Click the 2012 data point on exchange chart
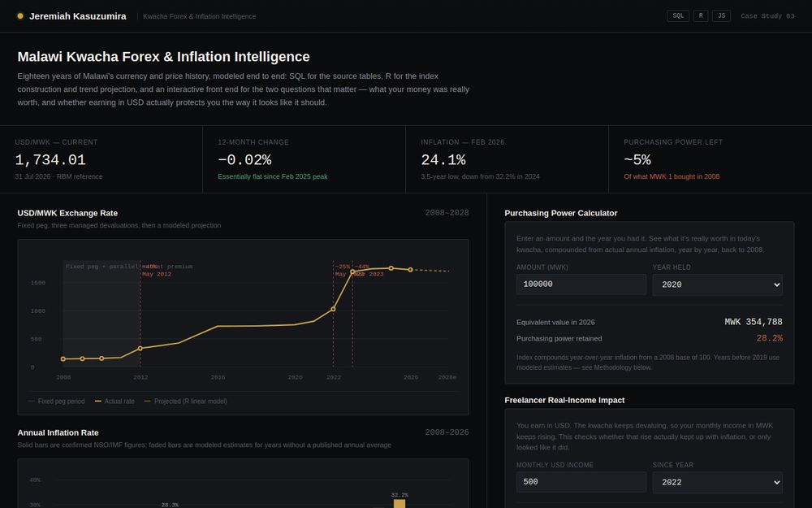Viewport: 812px width, 508px height. click(x=140, y=349)
